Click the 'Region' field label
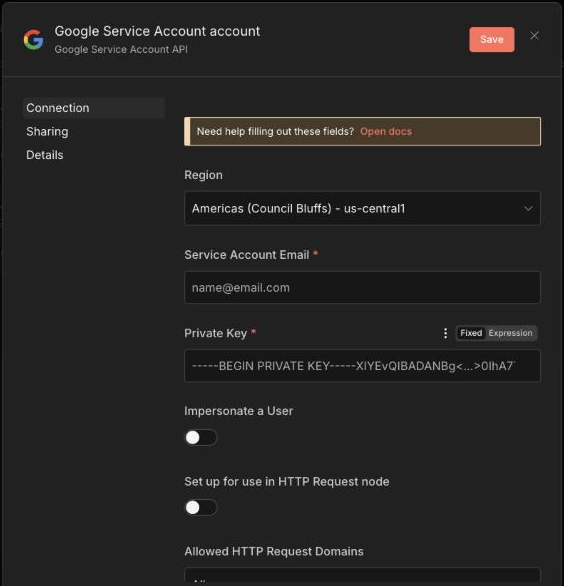This screenshot has height=586, width=564. pos(203,175)
